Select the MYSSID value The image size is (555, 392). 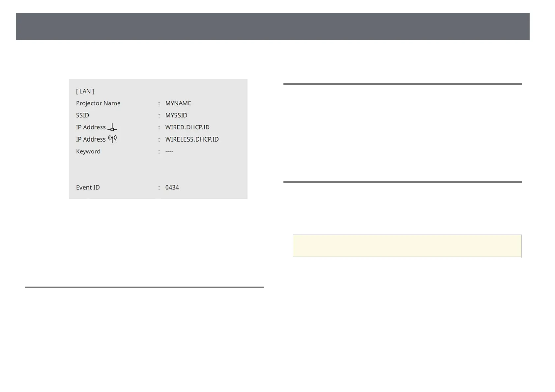pyautogui.click(x=176, y=115)
